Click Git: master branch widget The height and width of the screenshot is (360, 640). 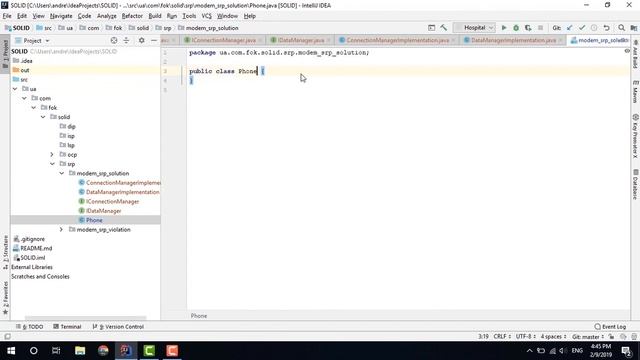click(x=588, y=337)
